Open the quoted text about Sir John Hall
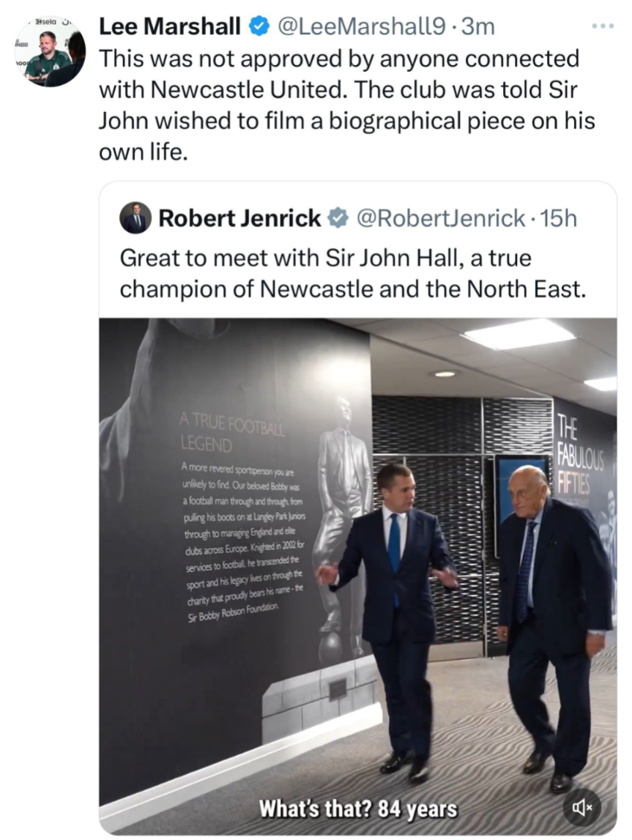Image resolution: width=632 pixels, height=840 pixels. 353,273
